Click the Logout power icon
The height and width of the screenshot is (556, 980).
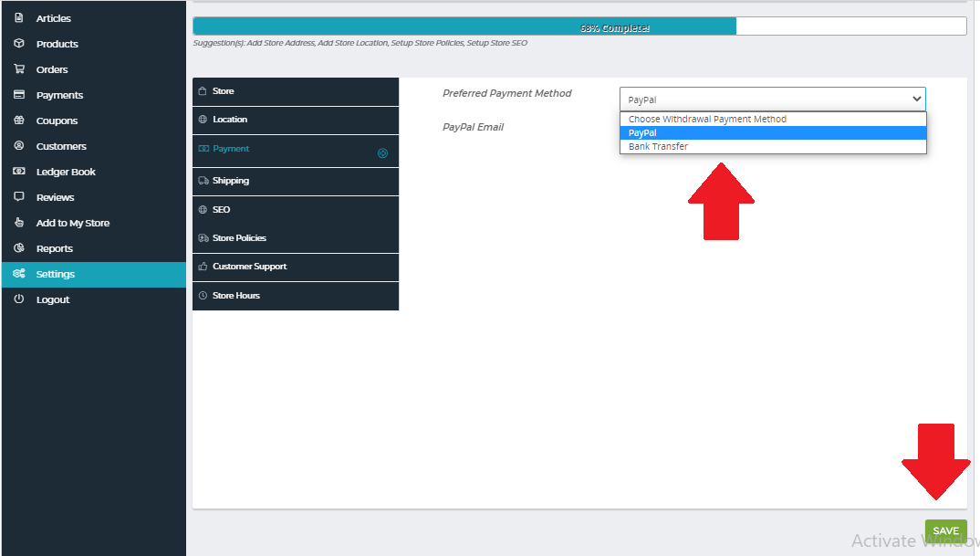pyautogui.click(x=18, y=299)
